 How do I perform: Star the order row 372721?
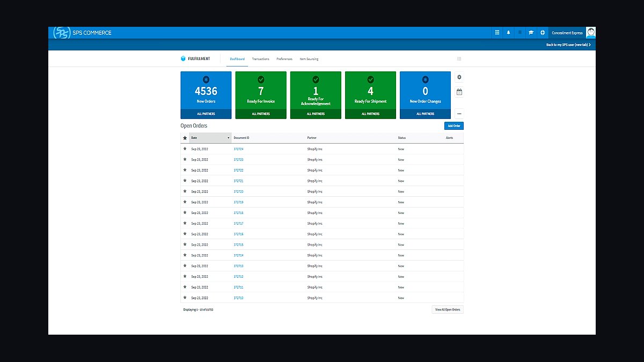185,181
